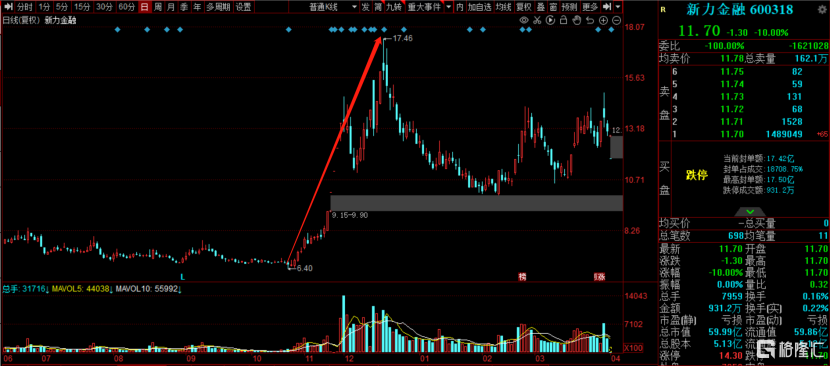
Task: Toggle the chart lock icon
Action: pyautogui.click(x=564, y=20)
